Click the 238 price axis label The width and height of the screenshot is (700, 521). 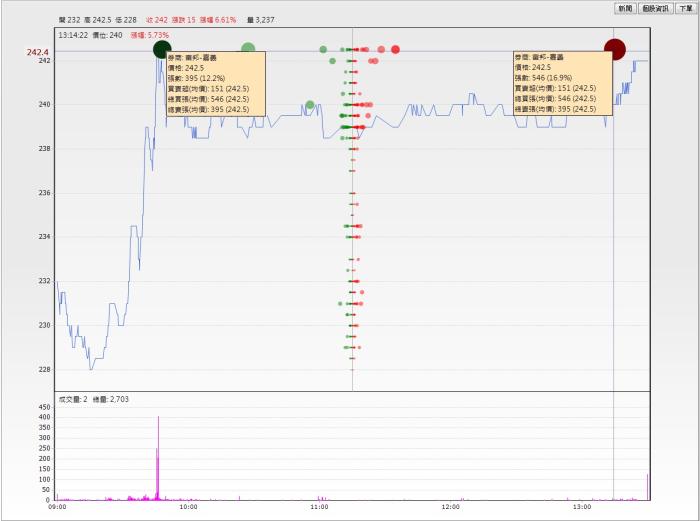[x=44, y=149]
